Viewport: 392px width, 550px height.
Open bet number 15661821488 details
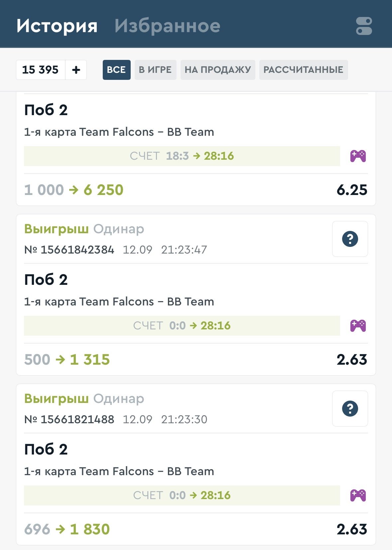[77, 419]
